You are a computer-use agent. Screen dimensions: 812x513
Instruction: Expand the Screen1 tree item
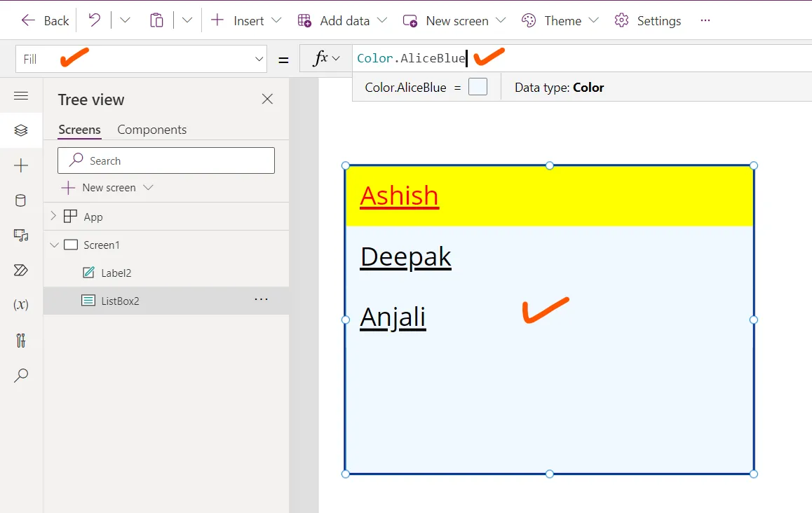point(55,245)
